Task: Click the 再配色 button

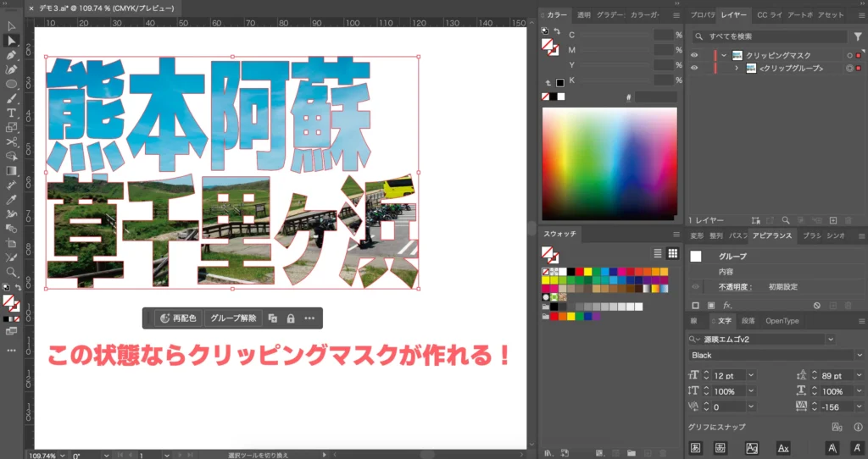Action: (x=177, y=318)
